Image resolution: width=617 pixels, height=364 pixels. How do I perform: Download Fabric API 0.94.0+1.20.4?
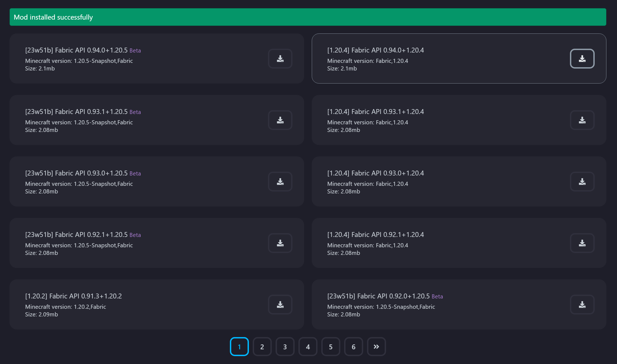582,58
